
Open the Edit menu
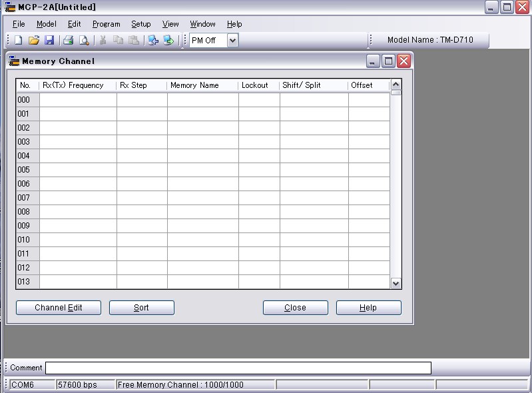pyautogui.click(x=75, y=24)
